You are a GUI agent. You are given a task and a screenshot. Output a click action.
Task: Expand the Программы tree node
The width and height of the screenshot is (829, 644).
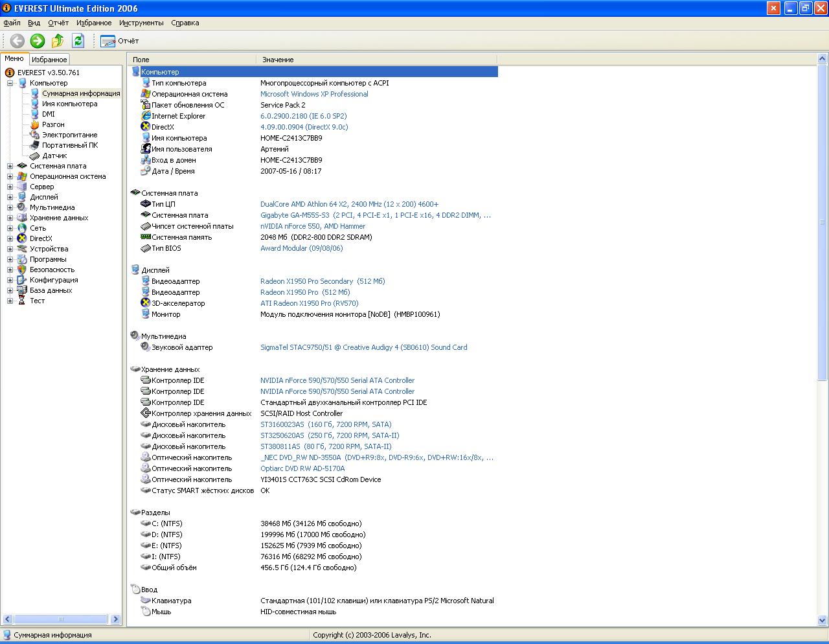click(10, 259)
